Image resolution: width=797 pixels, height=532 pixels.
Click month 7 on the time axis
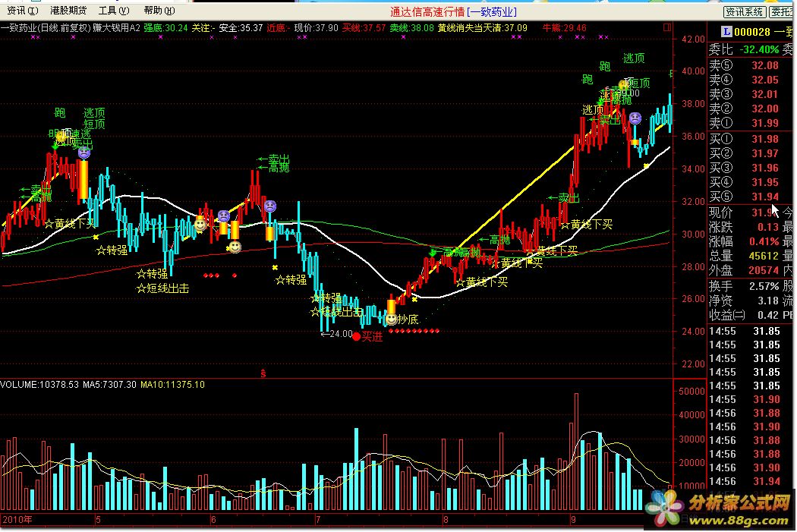pos(318,520)
